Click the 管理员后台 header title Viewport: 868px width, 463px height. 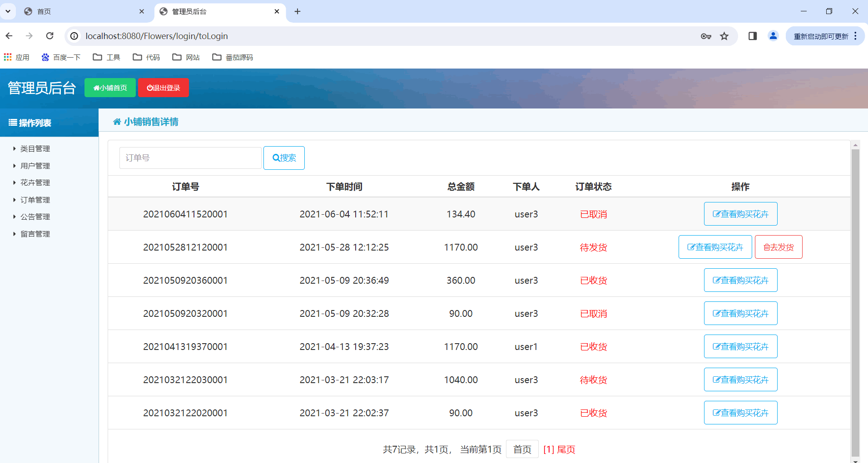click(42, 88)
